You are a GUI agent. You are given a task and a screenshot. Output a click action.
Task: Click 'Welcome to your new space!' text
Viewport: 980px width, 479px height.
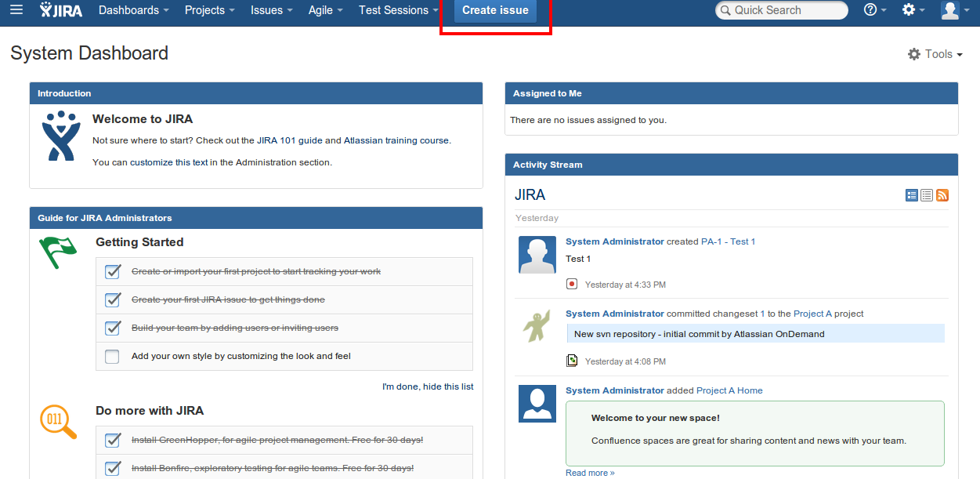655,418
